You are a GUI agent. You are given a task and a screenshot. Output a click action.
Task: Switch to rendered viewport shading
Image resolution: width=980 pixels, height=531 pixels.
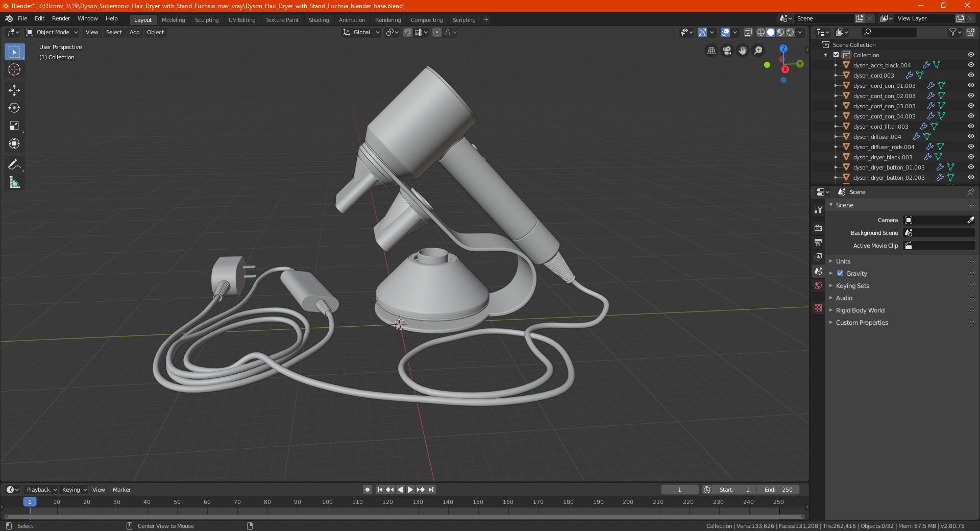(x=790, y=32)
